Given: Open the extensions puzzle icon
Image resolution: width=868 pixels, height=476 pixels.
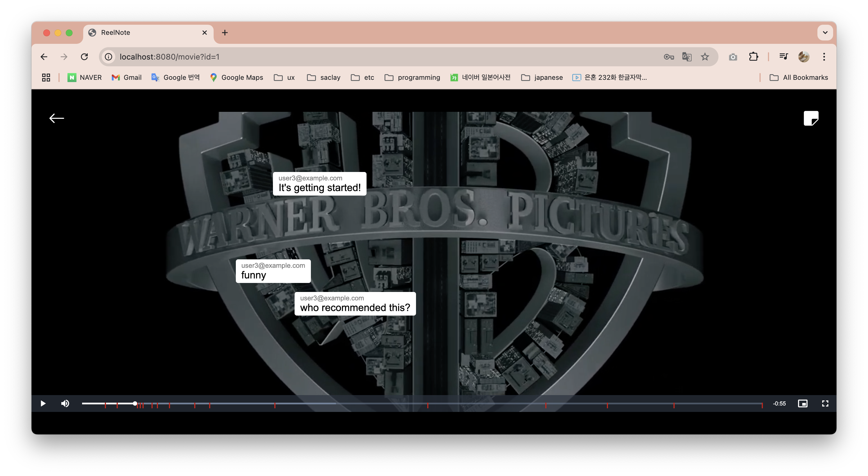Looking at the screenshot, I should pos(753,56).
